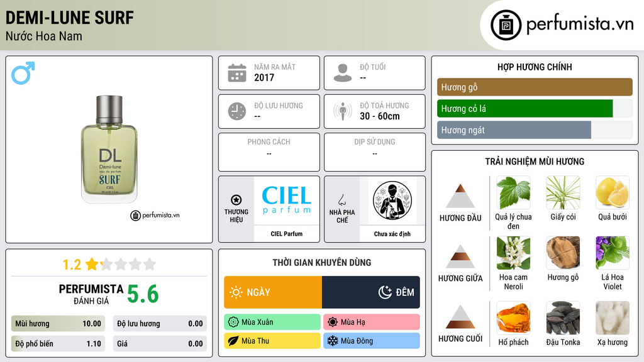Click the small perfumista.vn watermark icon under bottle
The width and height of the screenshot is (644, 362).
point(136,216)
